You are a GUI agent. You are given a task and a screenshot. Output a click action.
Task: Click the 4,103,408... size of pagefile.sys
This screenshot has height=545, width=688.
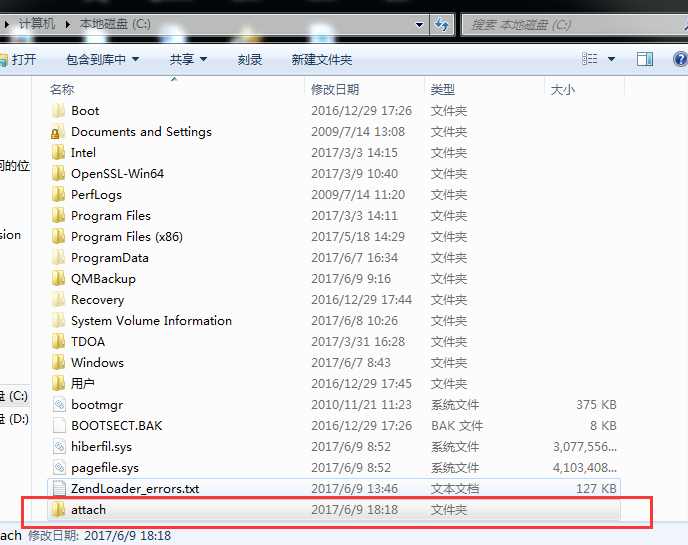coord(585,468)
